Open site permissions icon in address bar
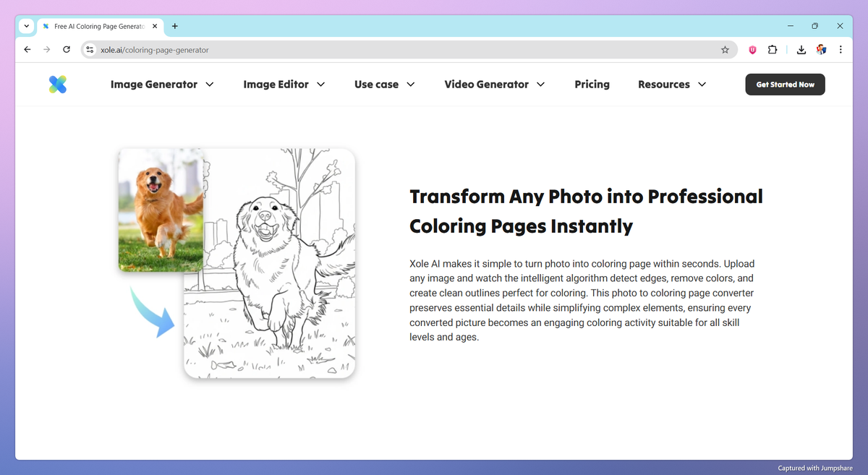This screenshot has width=868, height=475. 89,49
